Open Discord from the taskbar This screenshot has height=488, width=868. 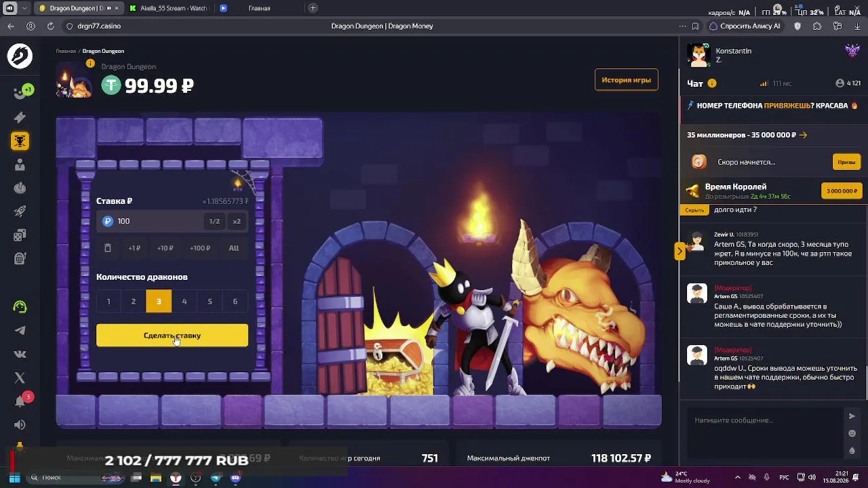click(x=235, y=478)
